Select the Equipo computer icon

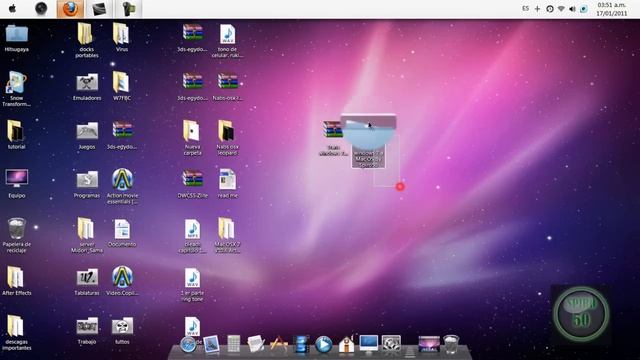point(17,184)
